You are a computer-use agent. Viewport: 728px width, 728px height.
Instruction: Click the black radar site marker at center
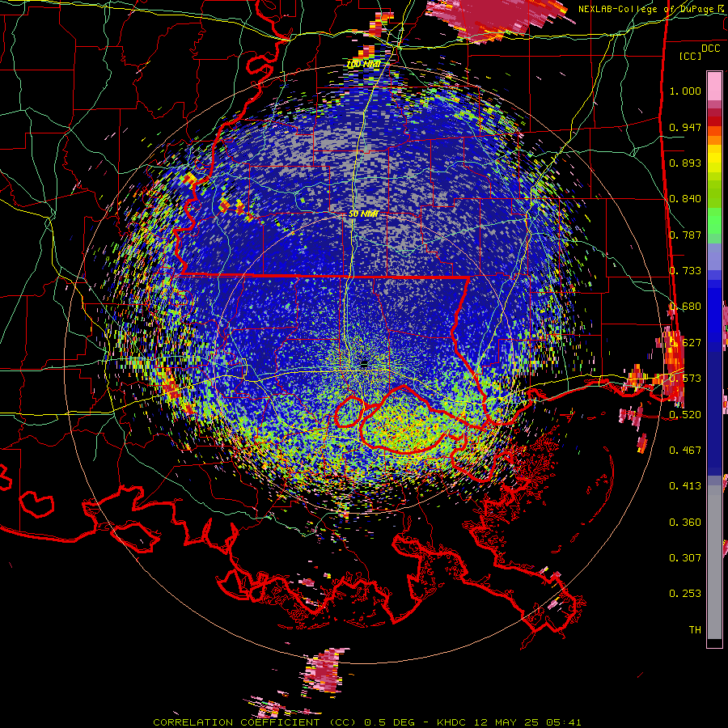364,364
